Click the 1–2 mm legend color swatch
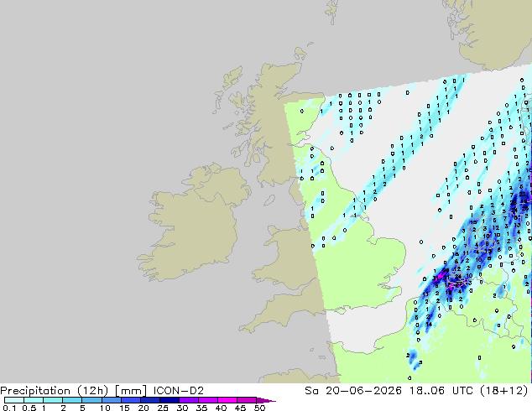The image size is (532, 411). pyautogui.click(x=53, y=400)
